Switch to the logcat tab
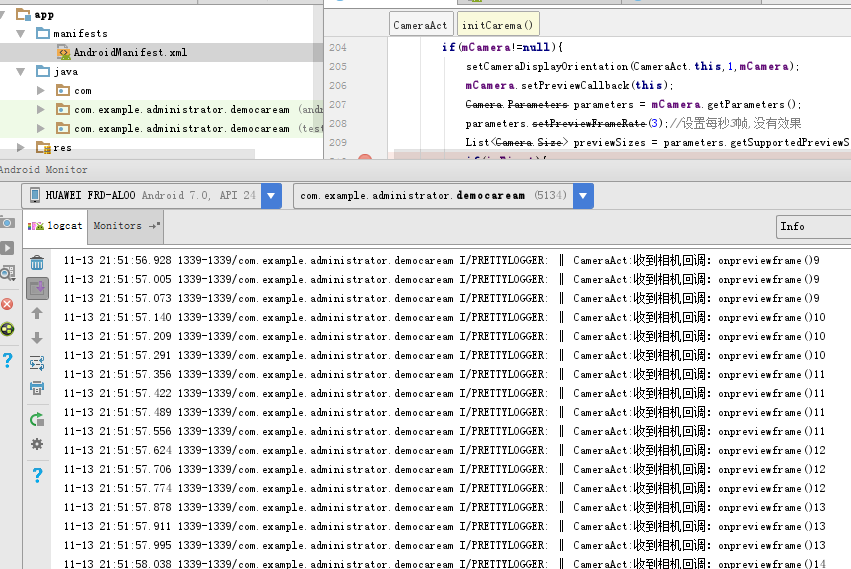The image size is (851, 569). pyautogui.click(x=55, y=226)
